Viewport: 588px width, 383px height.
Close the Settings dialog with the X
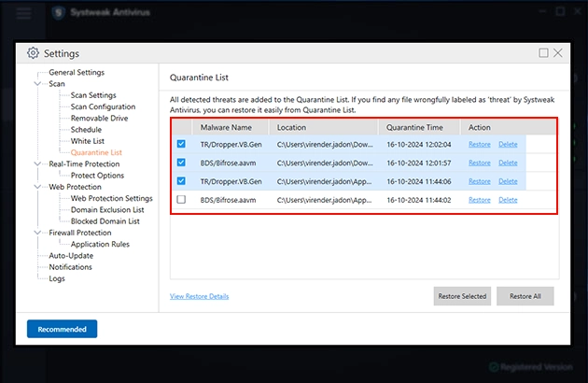tap(558, 53)
